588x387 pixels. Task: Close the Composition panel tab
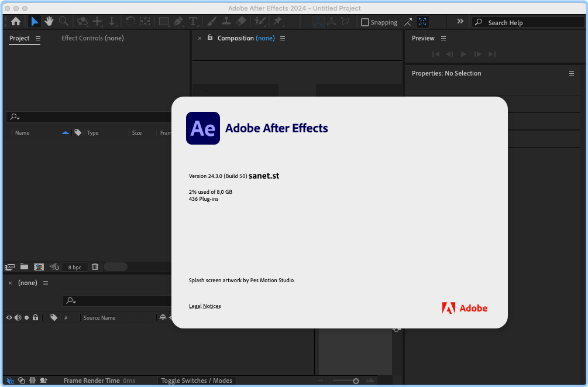pyautogui.click(x=200, y=38)
